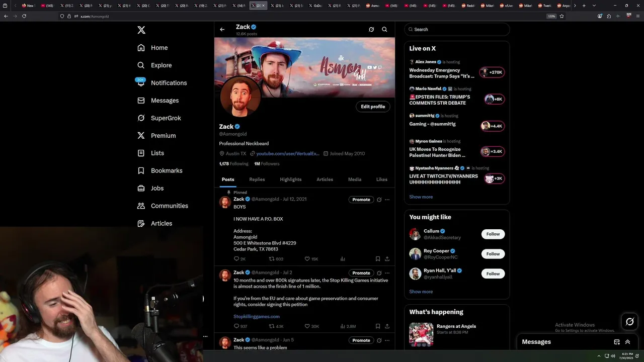
Task: Open SuperGrok in sidebar
Action: click(x=159, y=118)
